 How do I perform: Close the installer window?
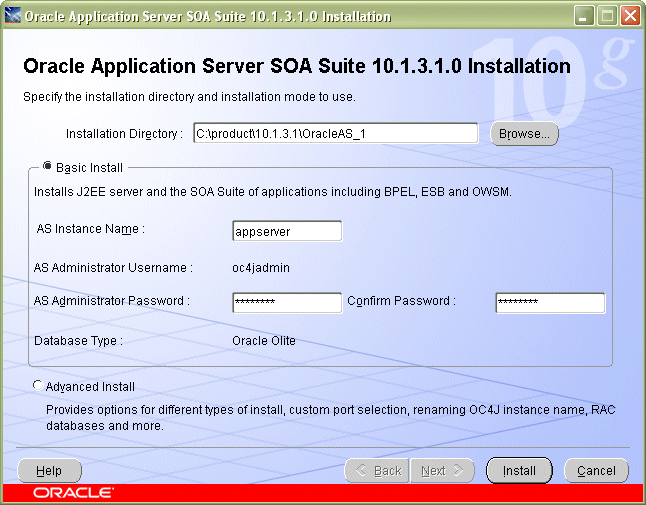pos(630,16)
